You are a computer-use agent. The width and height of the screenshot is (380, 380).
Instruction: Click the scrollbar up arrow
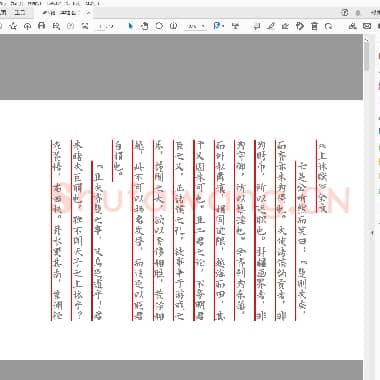(x=367, y=40)
